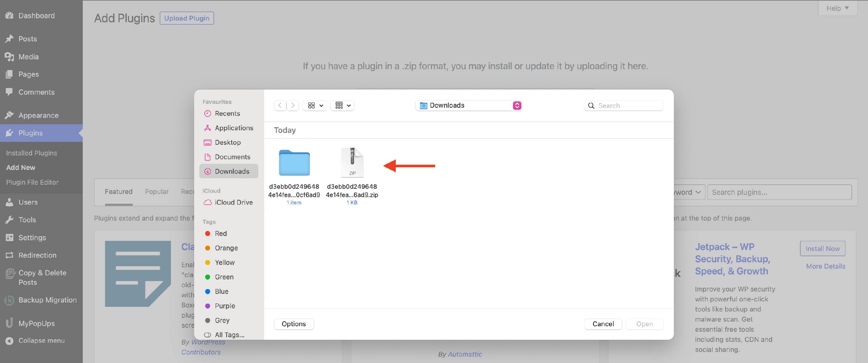Image resolution: width=868 pixels, height=363 pixels.
Task: Click Upload Plugin button
Action: coord(186,18)
